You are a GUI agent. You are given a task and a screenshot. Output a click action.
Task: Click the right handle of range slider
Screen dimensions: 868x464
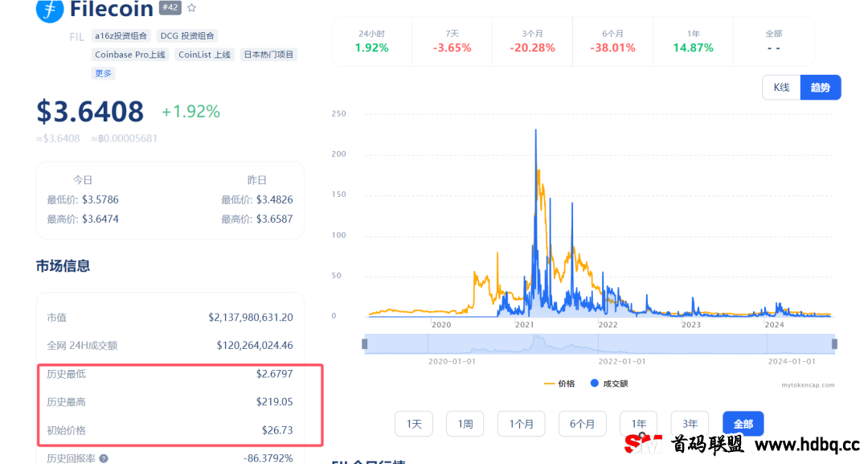coord(834,344)
